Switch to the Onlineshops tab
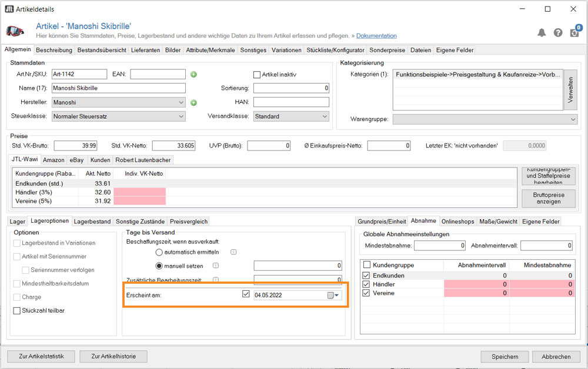This screenshot has width=588, height=369. coord(458,222)
